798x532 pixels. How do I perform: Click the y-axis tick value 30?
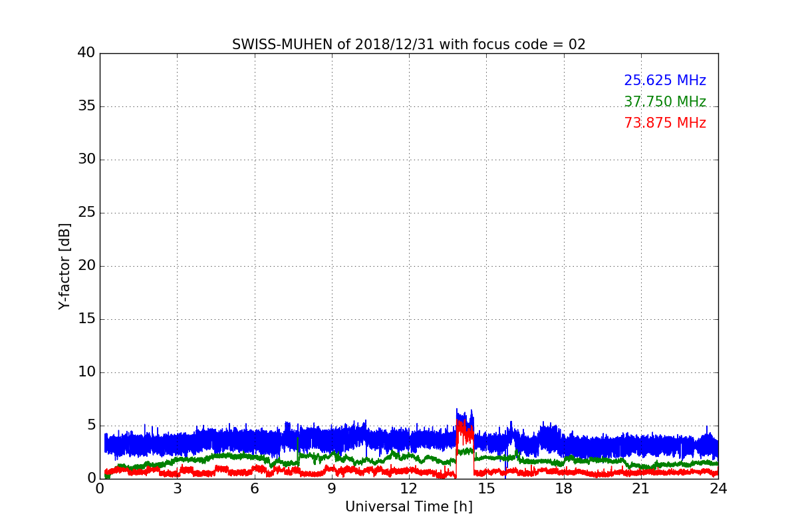click(86, 160)
